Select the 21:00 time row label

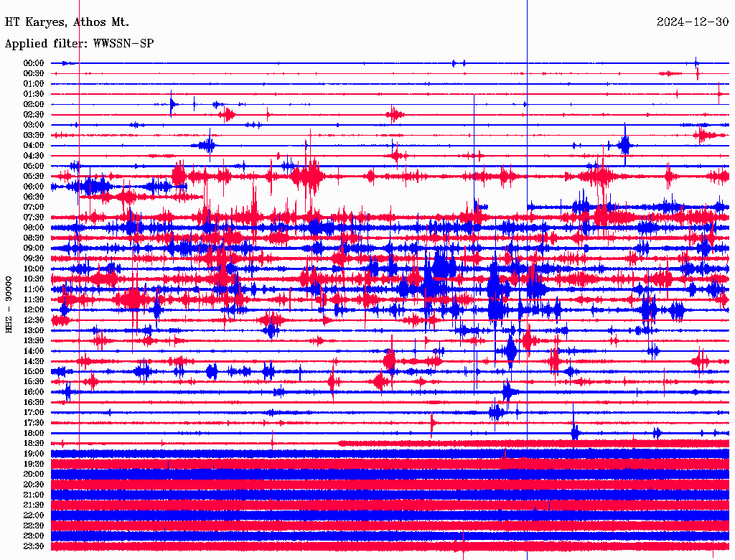point(34,495)
